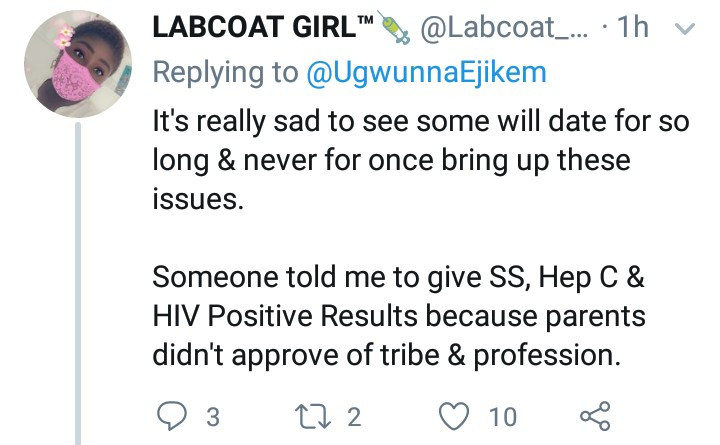Click the "It's really sad" paragraph
Image resolution: width=720 pixels, height=445 pixels.
[390, 161]
